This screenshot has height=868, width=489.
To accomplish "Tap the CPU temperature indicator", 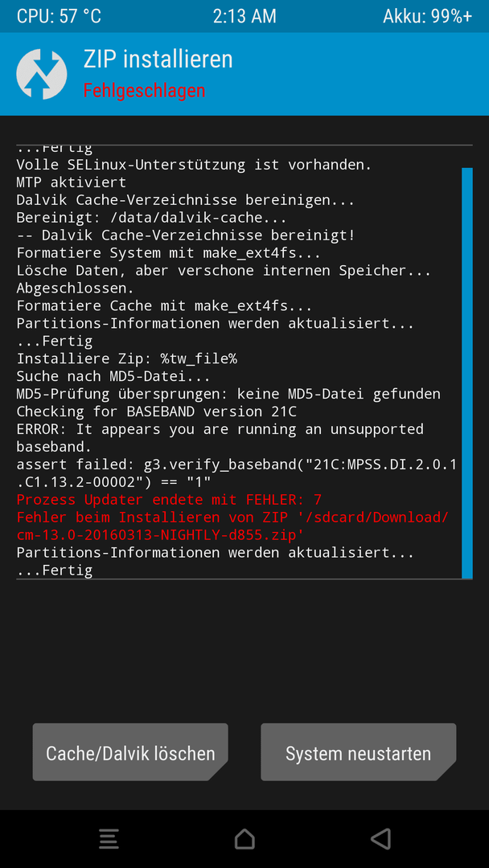I will [x=59, y=16].
